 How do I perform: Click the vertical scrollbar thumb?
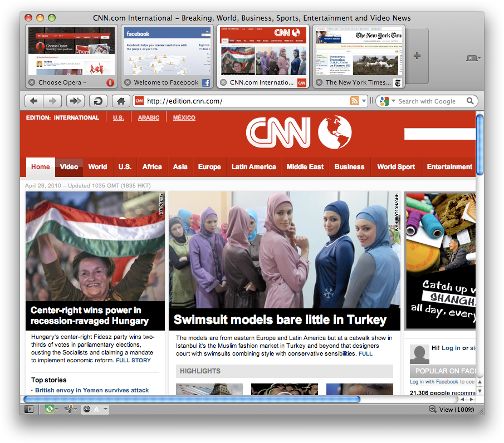coord(479,145)
